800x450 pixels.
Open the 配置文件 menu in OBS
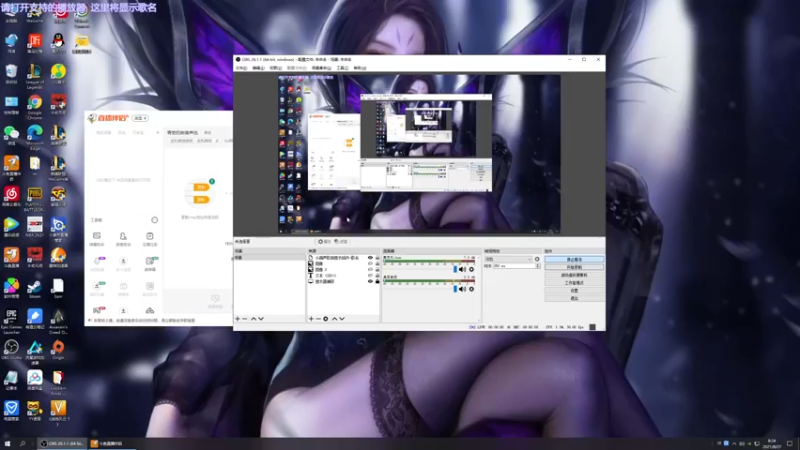coord(296,68)
